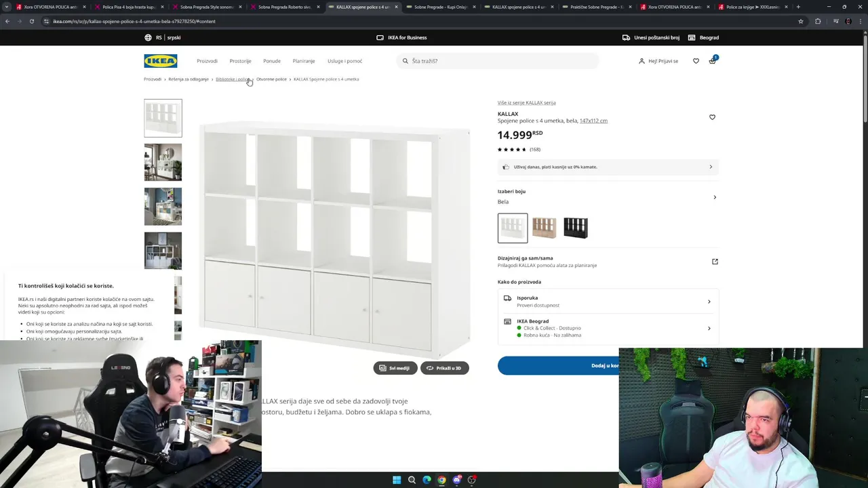Click the search magnifier icon in search box

(406, 61)
